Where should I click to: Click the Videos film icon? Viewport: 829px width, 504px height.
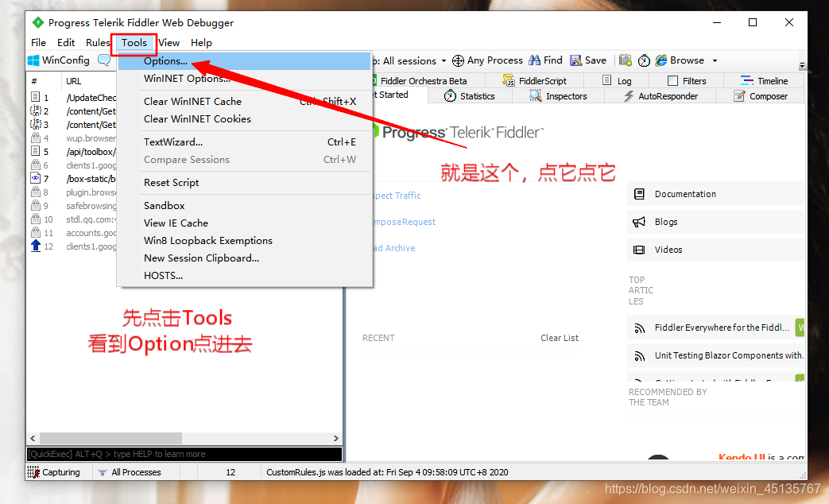[x=639, y=250]
